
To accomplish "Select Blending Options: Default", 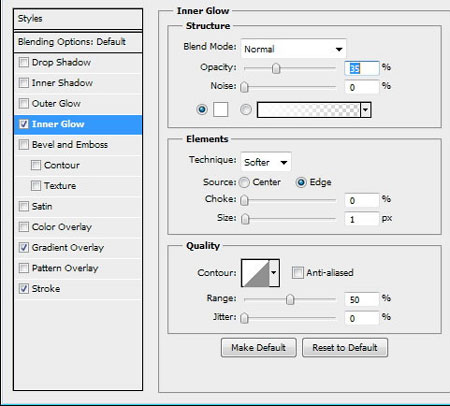I will pos(78,42).
